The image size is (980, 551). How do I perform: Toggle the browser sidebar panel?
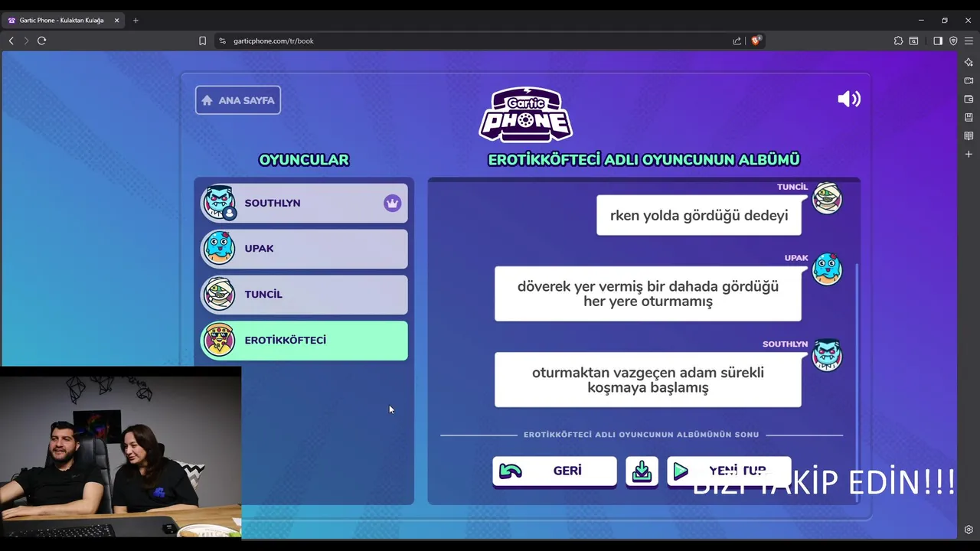coord(938,41)
